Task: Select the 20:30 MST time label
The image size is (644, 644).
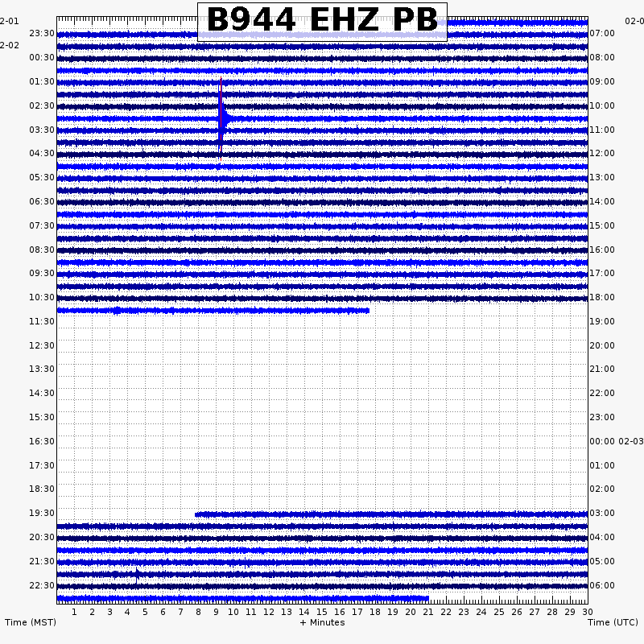Action: pyautogui.click(x=42, y=537)
